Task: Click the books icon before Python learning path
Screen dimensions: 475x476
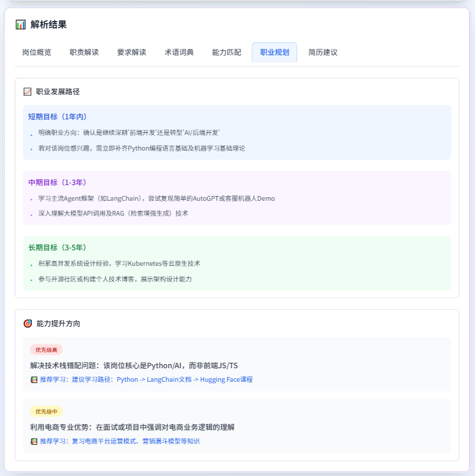Action: (34, 380)
